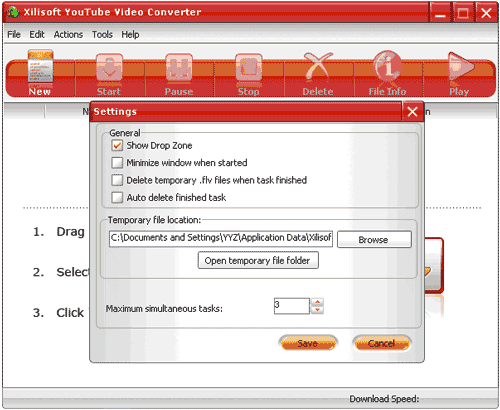Open the Help menu

point(130,34)
